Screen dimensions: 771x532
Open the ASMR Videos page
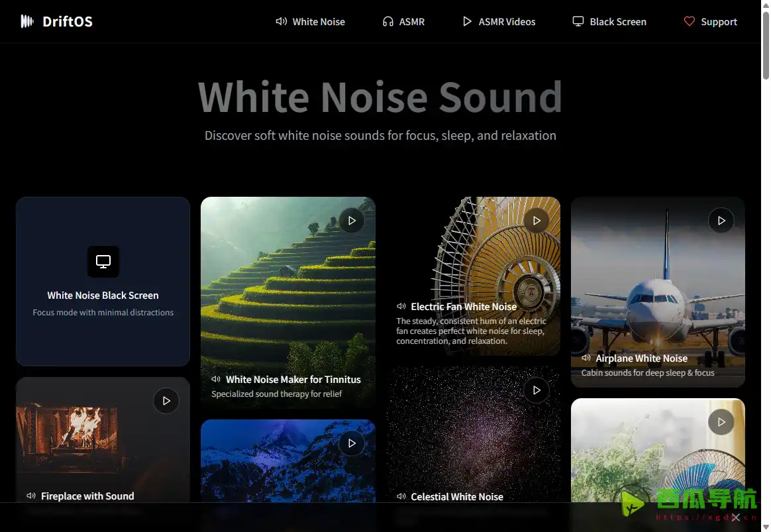499,22
